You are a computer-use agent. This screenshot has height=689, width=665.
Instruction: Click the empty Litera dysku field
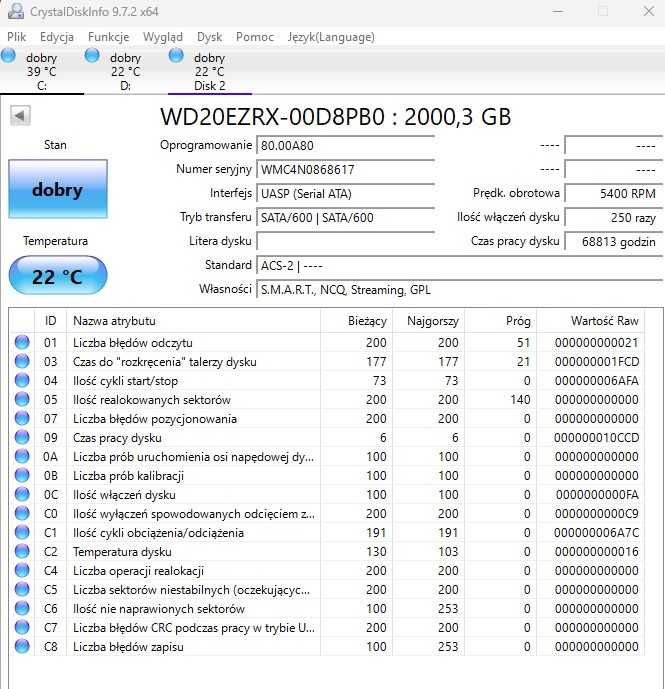(345, 241)
